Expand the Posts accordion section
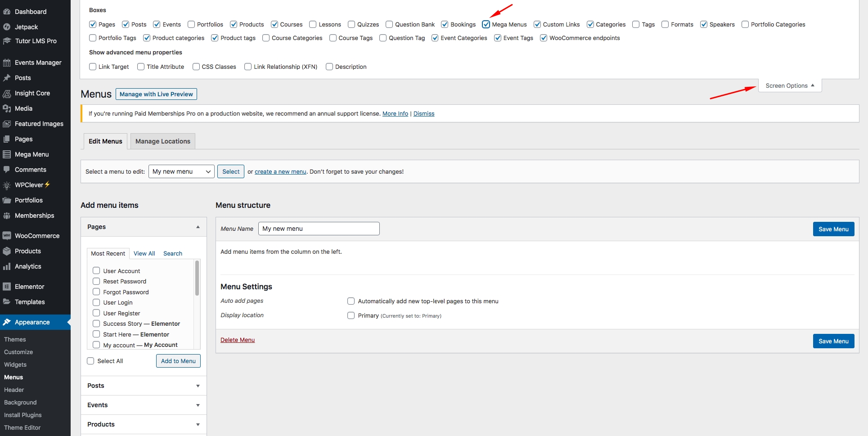Image resolution: width=868 pixels, height=436 pixels. coord(143,386)
